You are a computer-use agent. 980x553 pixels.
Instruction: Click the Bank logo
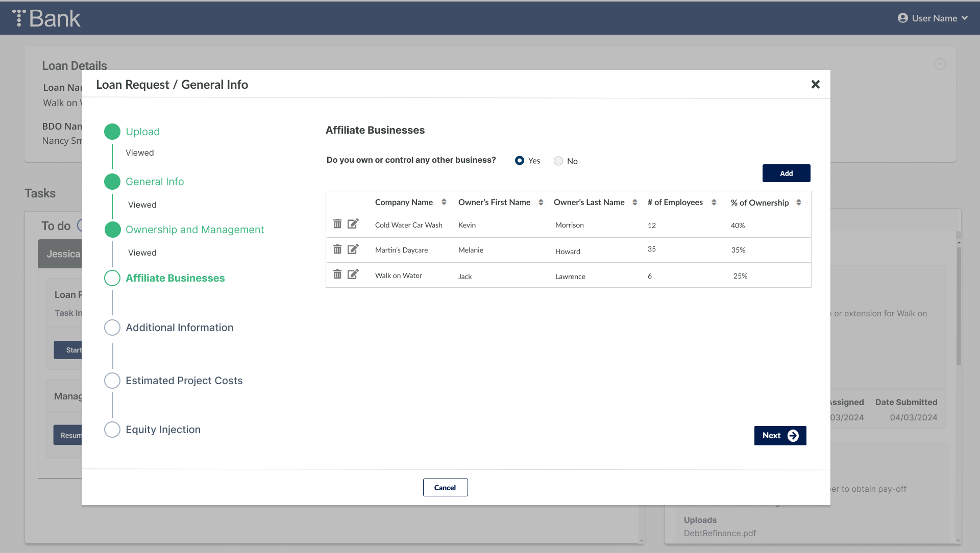(x=46, y=18)
